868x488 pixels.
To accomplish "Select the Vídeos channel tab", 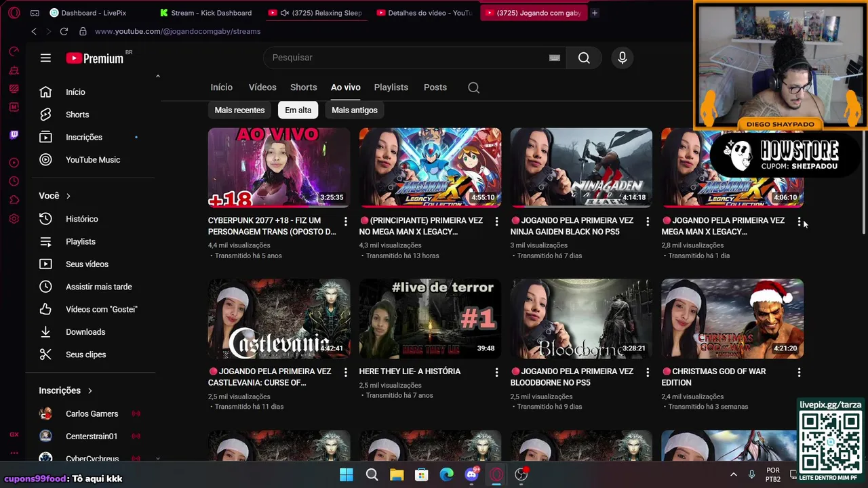I will pyautogui.click(x=262, y=87).
